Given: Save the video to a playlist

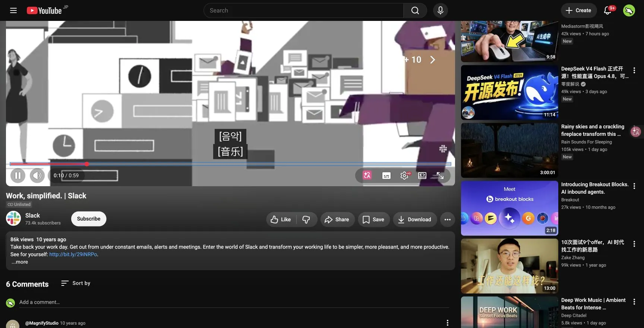Looking at the screenshot, I should [x=373, y=219].
